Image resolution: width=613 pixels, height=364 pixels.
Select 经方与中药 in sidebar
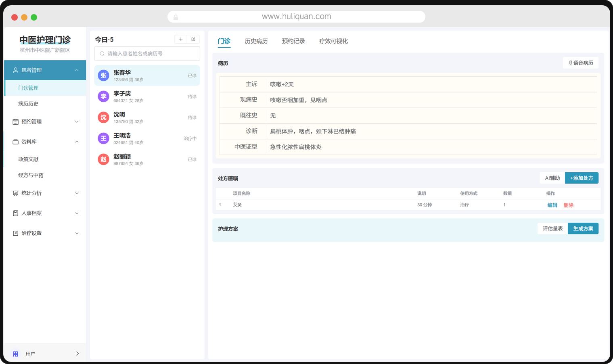[31, 175]
